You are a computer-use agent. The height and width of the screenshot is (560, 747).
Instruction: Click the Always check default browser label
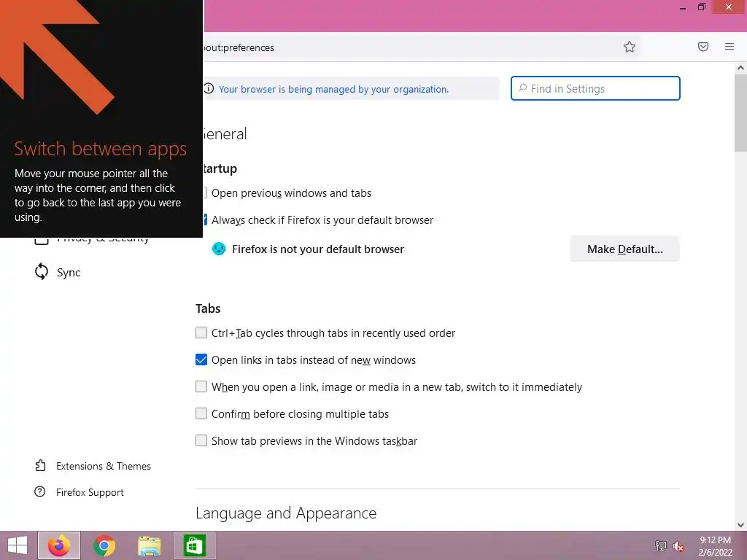pos(322,220)
